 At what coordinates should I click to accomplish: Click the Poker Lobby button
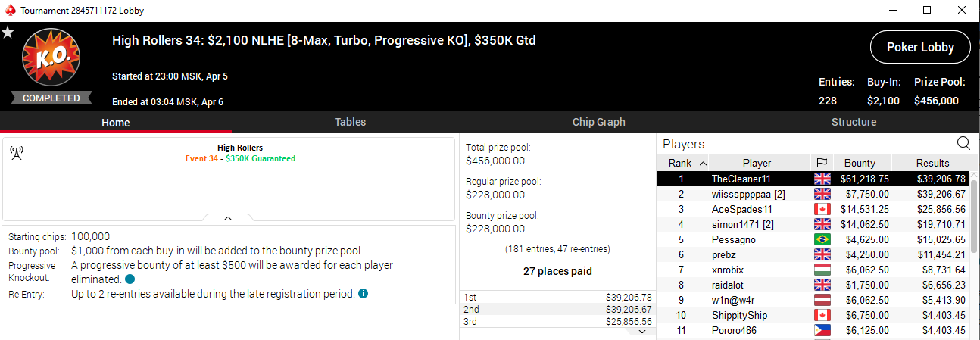919,48
